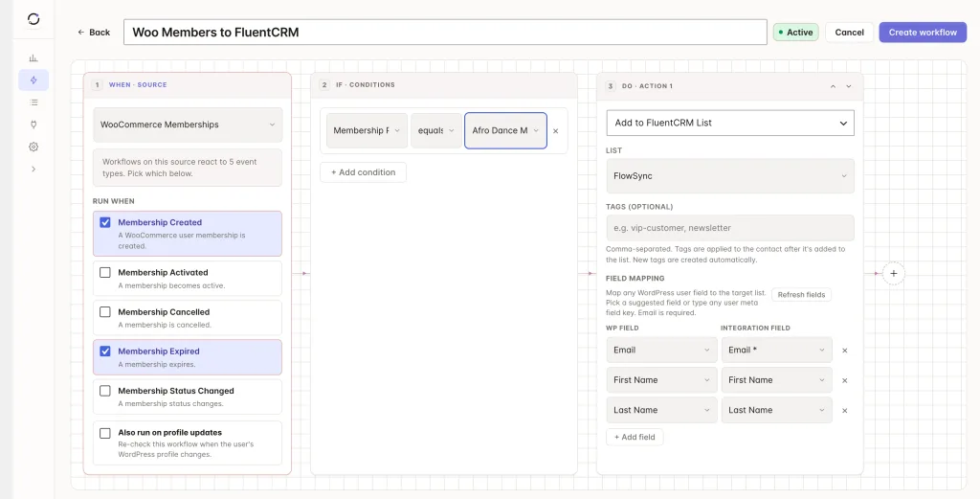Edit the workflow name Woo Members to FluentCRM

pos(445,33)
